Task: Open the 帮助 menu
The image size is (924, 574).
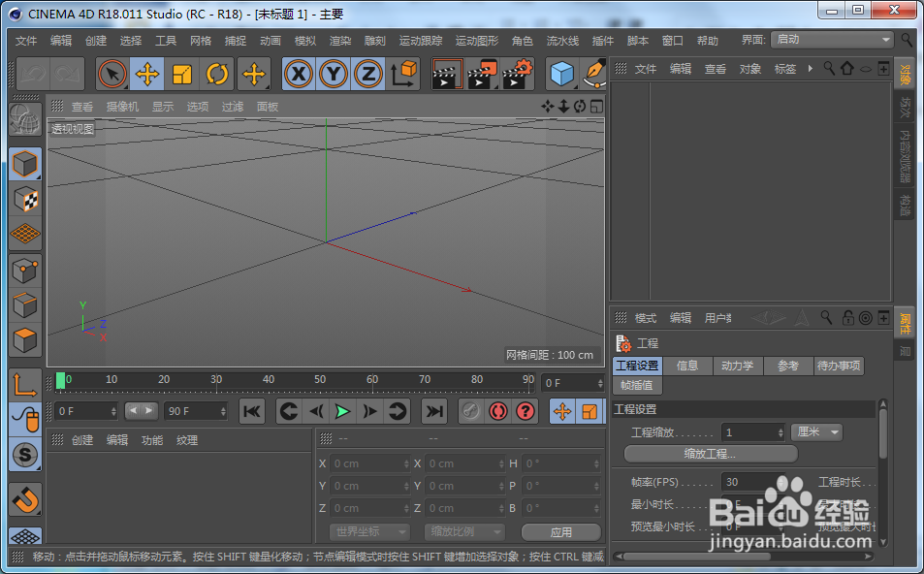Action: coord(707,41)
